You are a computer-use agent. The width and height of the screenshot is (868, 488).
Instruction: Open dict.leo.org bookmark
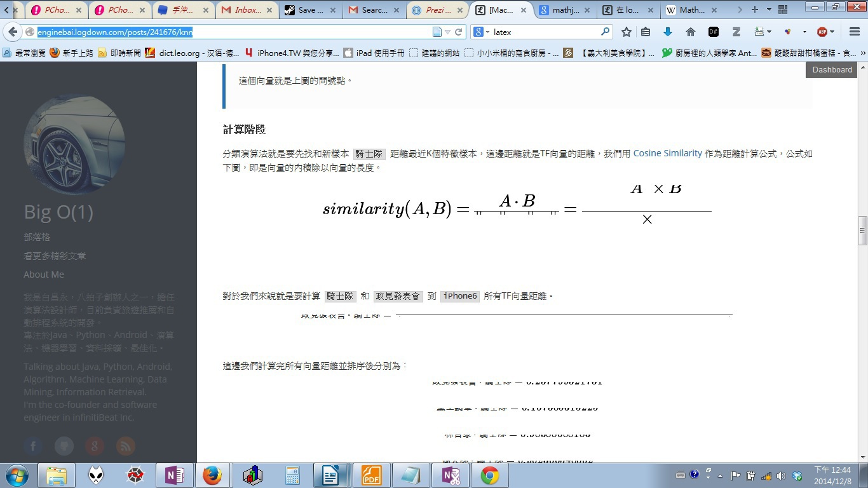coord(192,53)
